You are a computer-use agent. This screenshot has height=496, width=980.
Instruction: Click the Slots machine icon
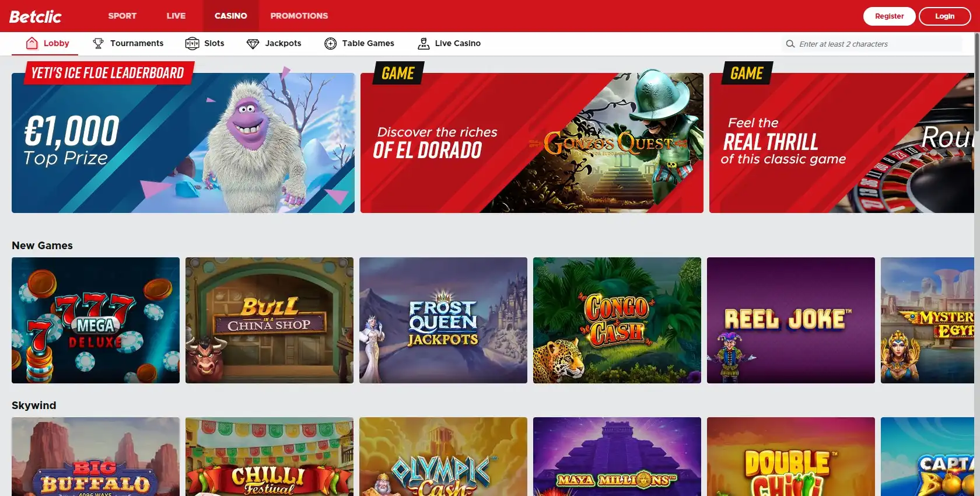pos(192,43)
